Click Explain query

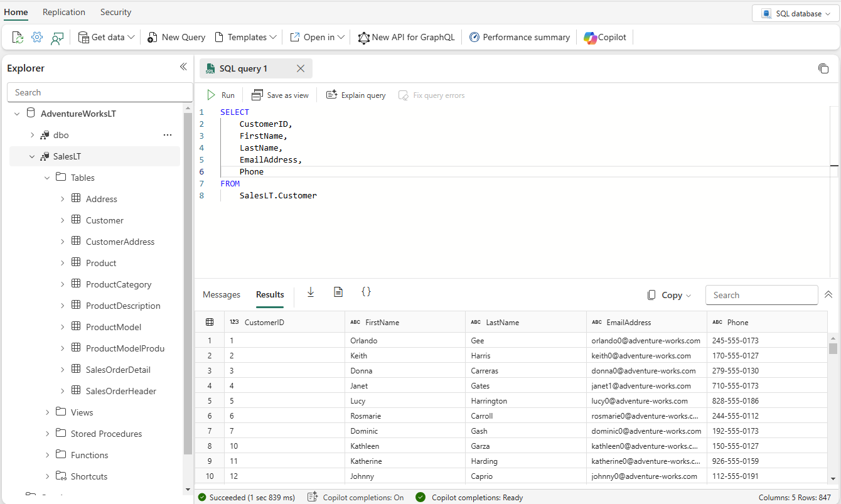(x=356, y=95)
